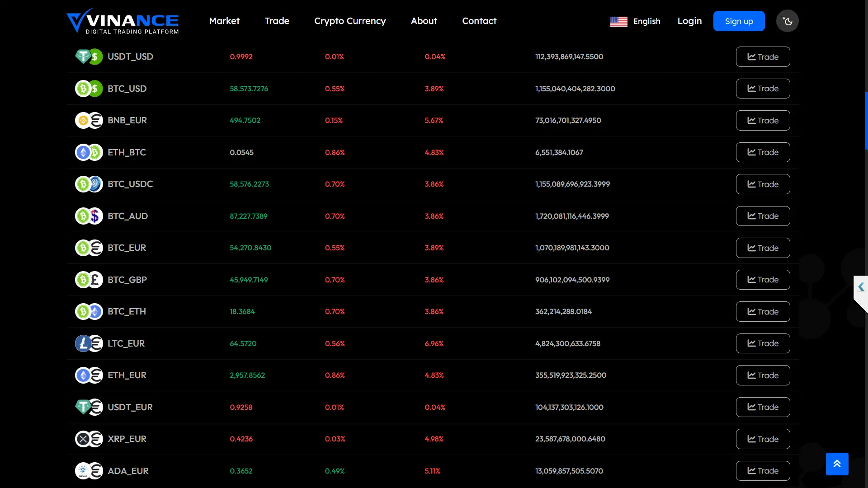Click the BTC_USD coin pair icon

[89, 89]
